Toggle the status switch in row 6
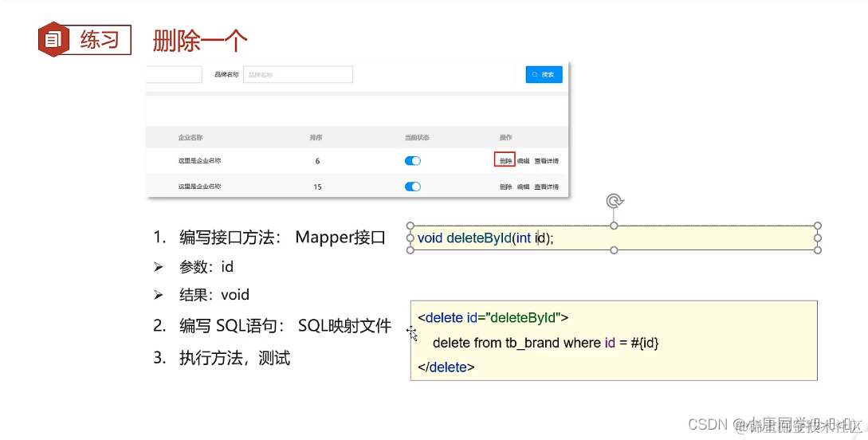 click(412, 160)
